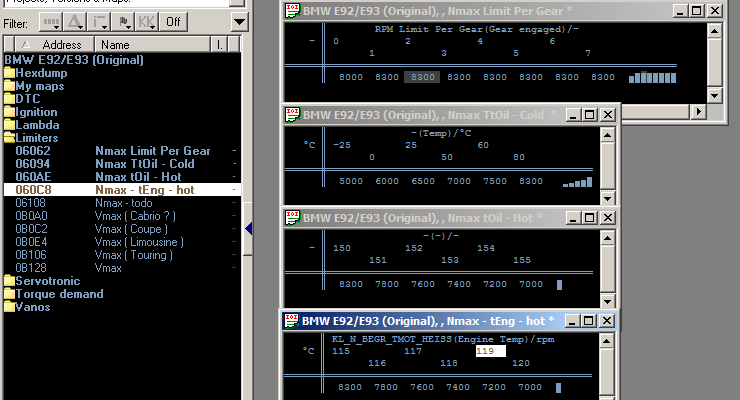Click the 'I.' column header

219,45
